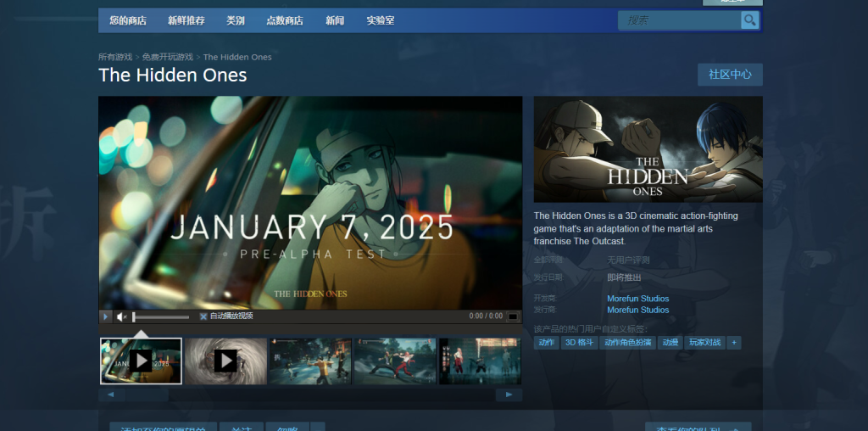Select the 动作 tag
The height and width of the screenshot is (431, 868).
point(547,343)
